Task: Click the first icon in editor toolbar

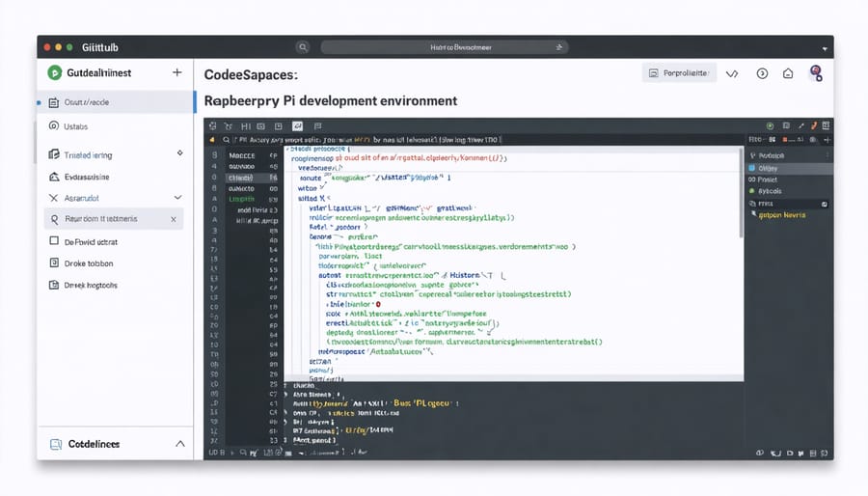Action: [x=212, y=126]
